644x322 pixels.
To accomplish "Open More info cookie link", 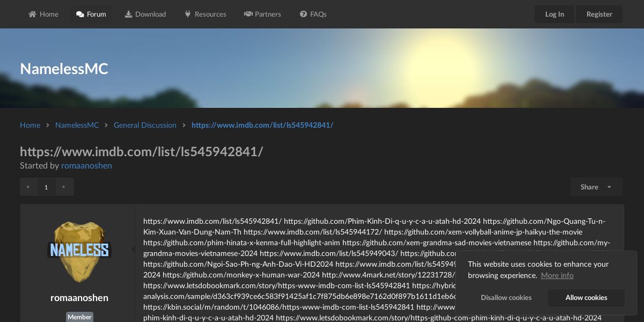I will 557,275.
